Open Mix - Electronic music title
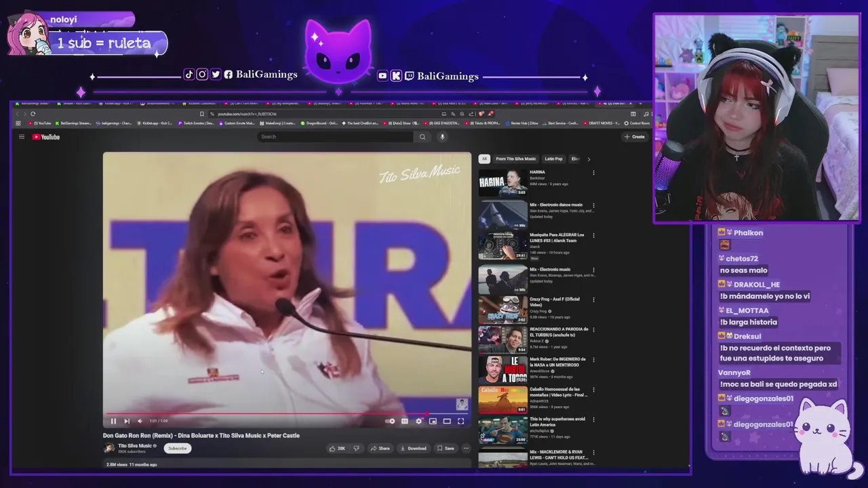 (550, 269)
